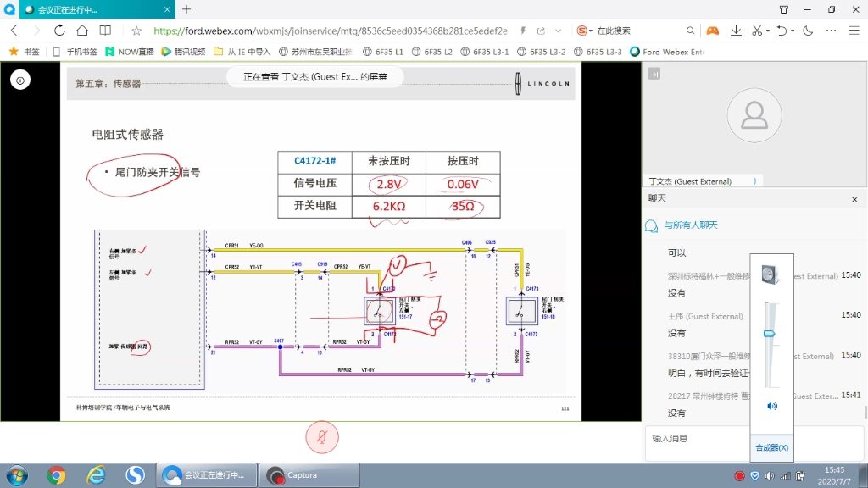This screenshot has width=868, height=488.
Task: Open the chat bubble icon beside 与所有人聊天
Action: point(650,225)
